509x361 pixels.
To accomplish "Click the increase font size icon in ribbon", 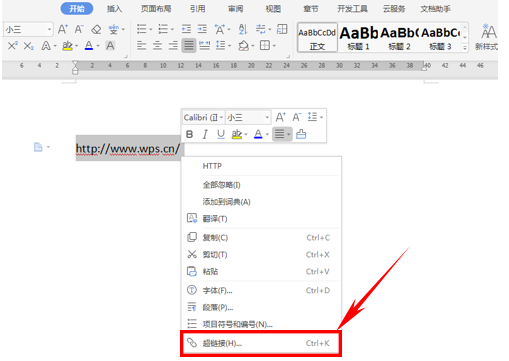I will coord(63,29).
